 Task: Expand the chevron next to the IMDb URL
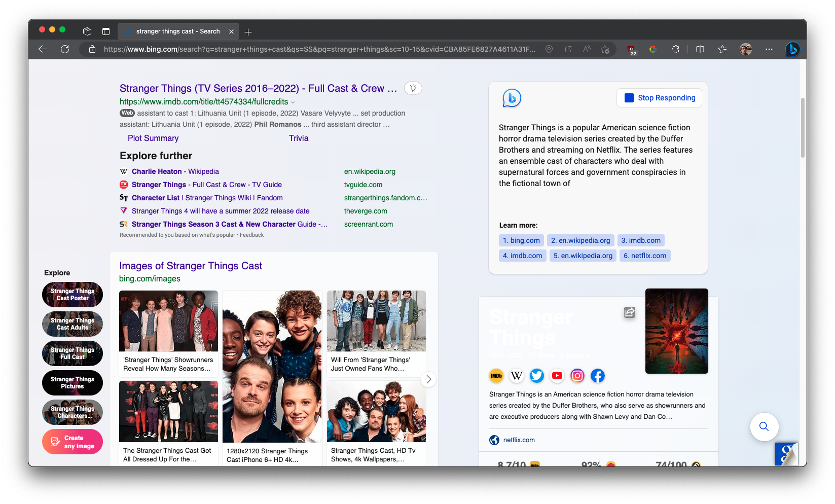[x=294, y=101]
